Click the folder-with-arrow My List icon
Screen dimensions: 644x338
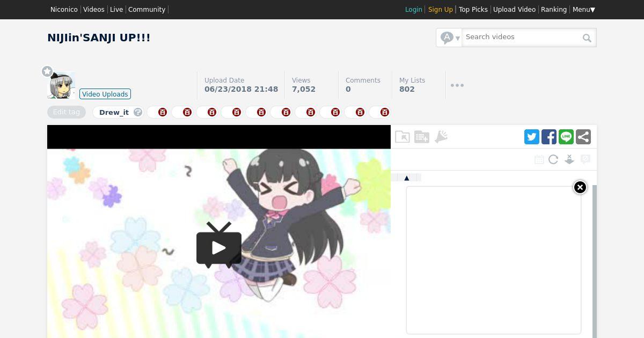click(402, 137)
